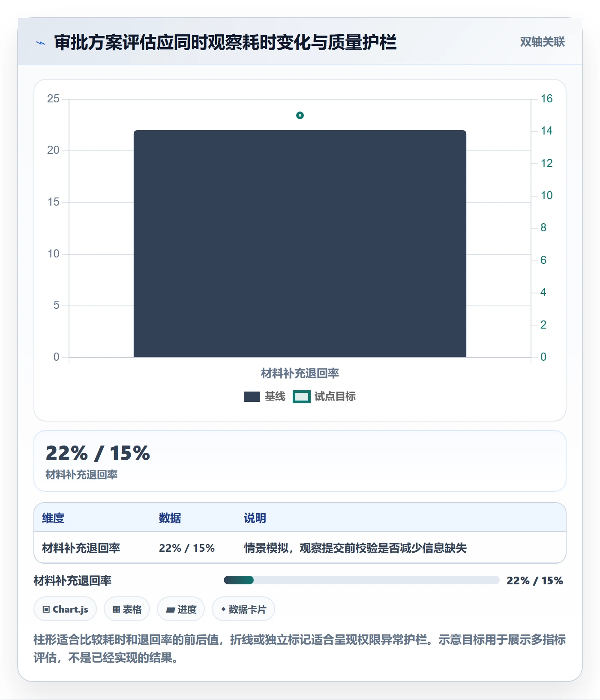Click the 15 tick on the left axis
The width and height of the screenshot is (600, 700).
(x=54, y=202)
